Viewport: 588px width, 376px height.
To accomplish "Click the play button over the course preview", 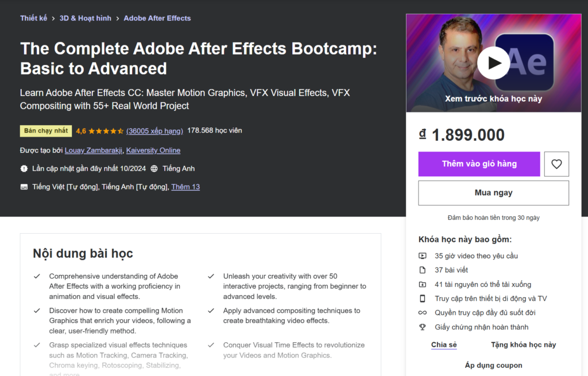I will point(493,63).
